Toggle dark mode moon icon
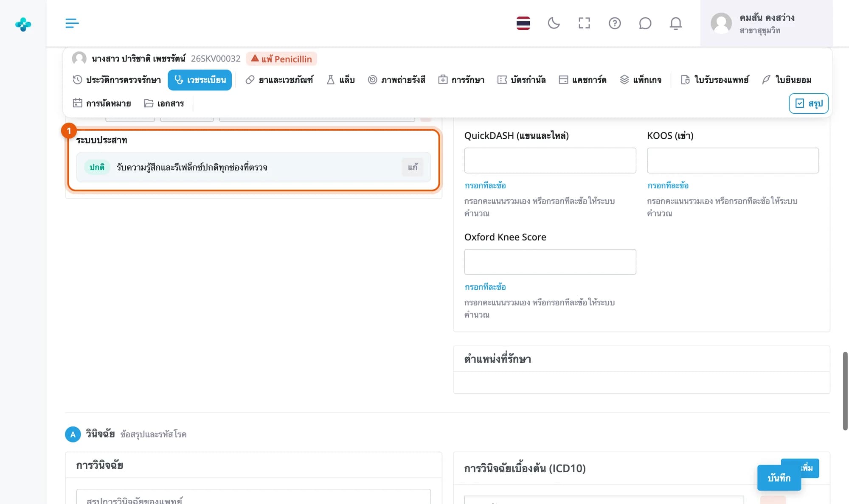The height and width of the screenshot is (504, 849). coord(554,23)
